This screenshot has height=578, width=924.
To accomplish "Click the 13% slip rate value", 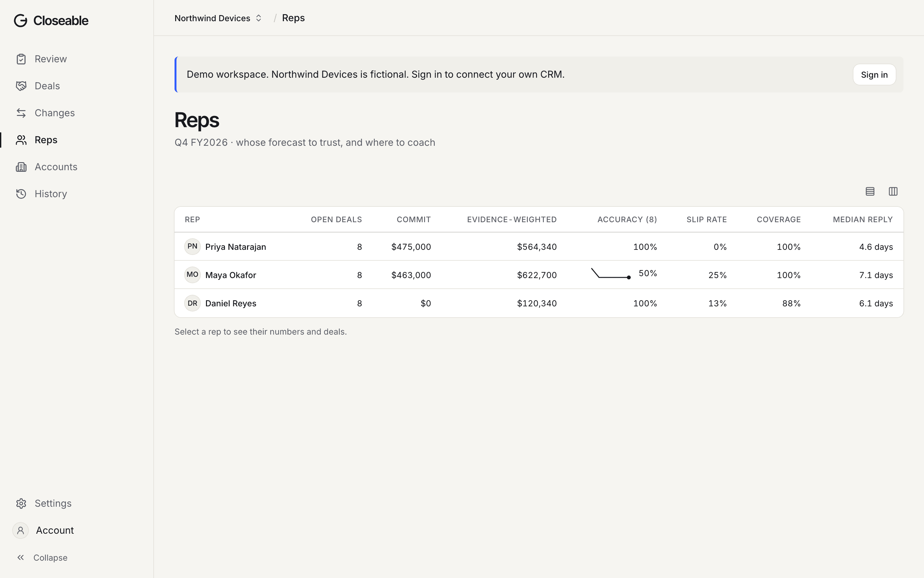I will click(x=717, y=303).
